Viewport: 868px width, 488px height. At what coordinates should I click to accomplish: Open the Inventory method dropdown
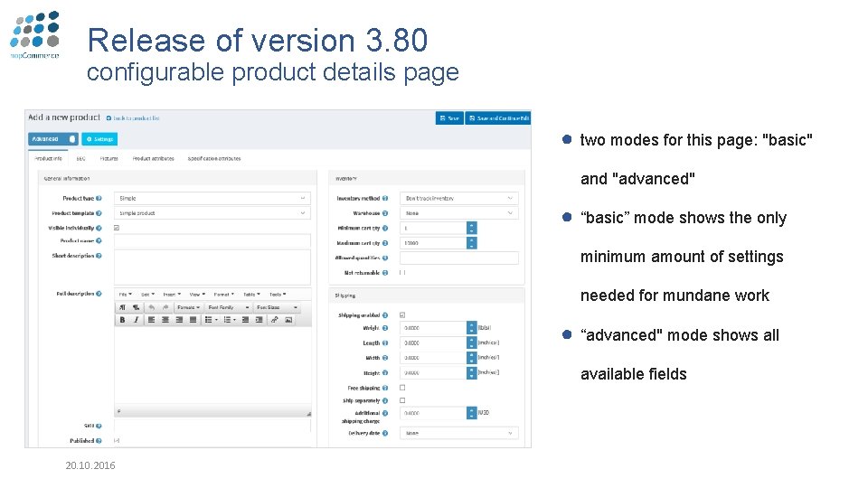459,198
